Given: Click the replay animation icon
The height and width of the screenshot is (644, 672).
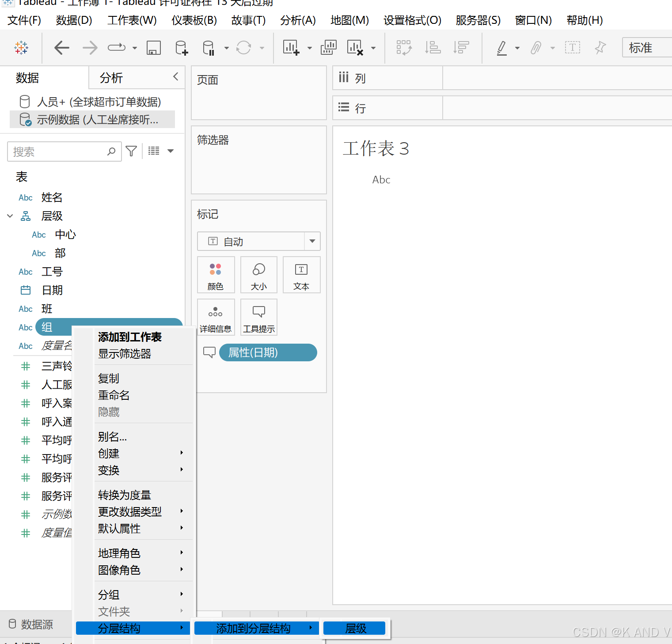Looking at the screenshot, I should pyautogui.click(x=117, y=48).
